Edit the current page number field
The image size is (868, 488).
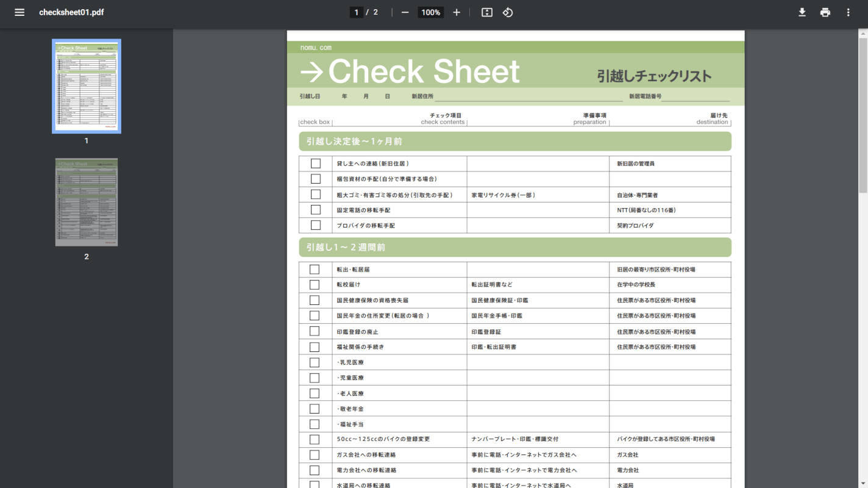pos(357,12)
